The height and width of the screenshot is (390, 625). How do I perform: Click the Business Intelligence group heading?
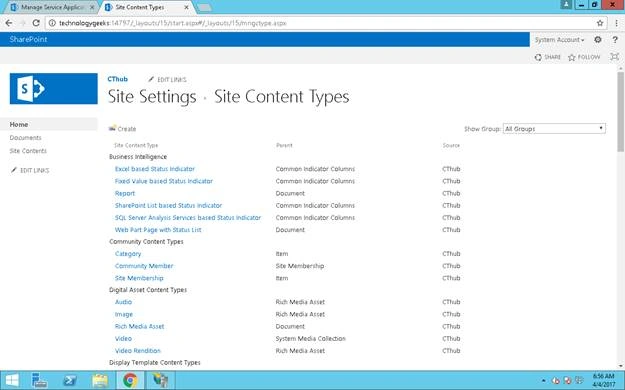138,157
